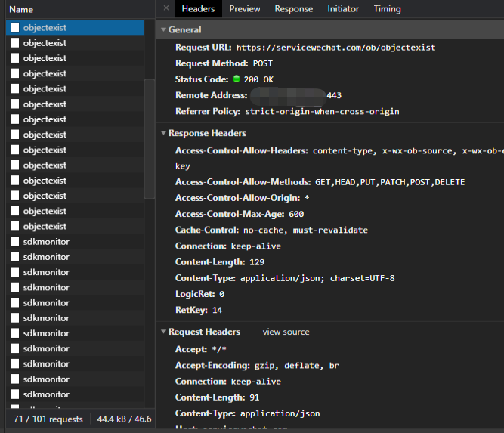The height and width of the screenshot is (433, 504).
Task: Click the Access-Control-Allow-Methods value GET,HEAD,PUT,PATCH,POST,DELETE
Action: [390, 182]
